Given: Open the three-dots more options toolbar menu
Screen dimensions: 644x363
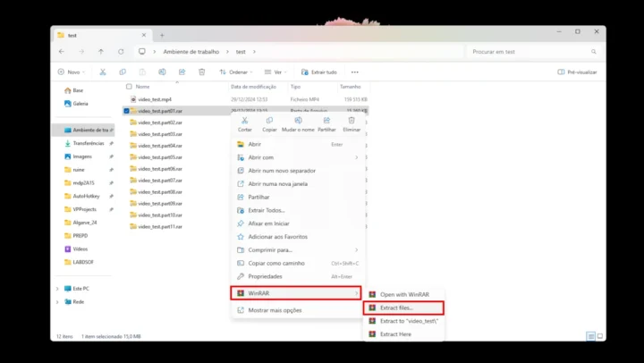Looking at the screenshot, I should click(x=355, y=72).
